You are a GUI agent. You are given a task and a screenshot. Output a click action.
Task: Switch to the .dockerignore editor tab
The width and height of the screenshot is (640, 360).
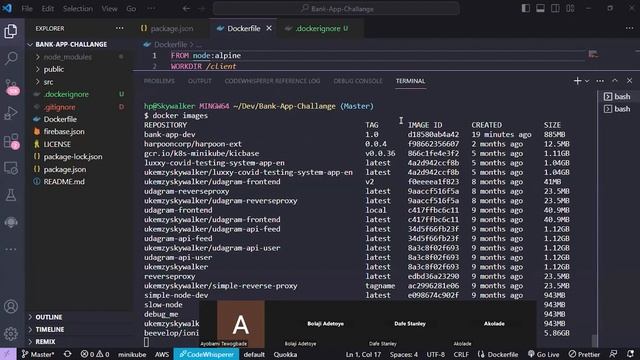point(317,28)
